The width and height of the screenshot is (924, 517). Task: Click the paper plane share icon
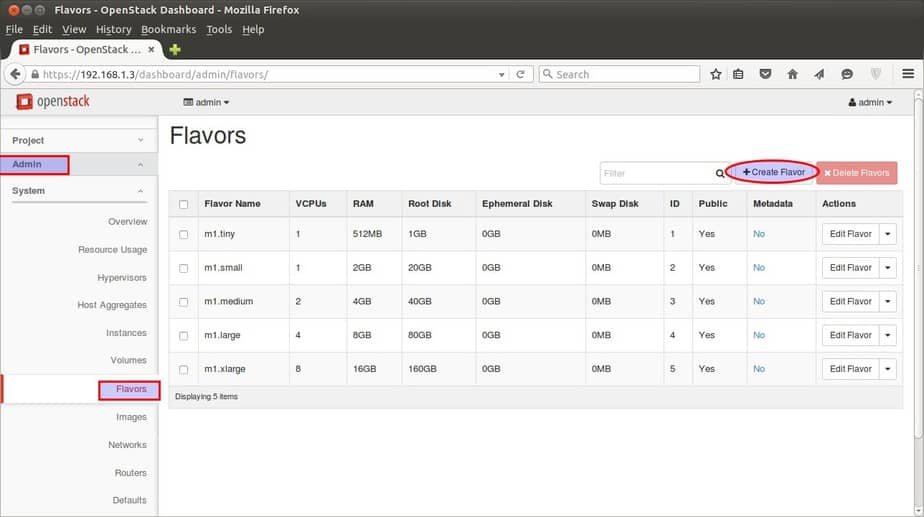[x=820, y=74]
